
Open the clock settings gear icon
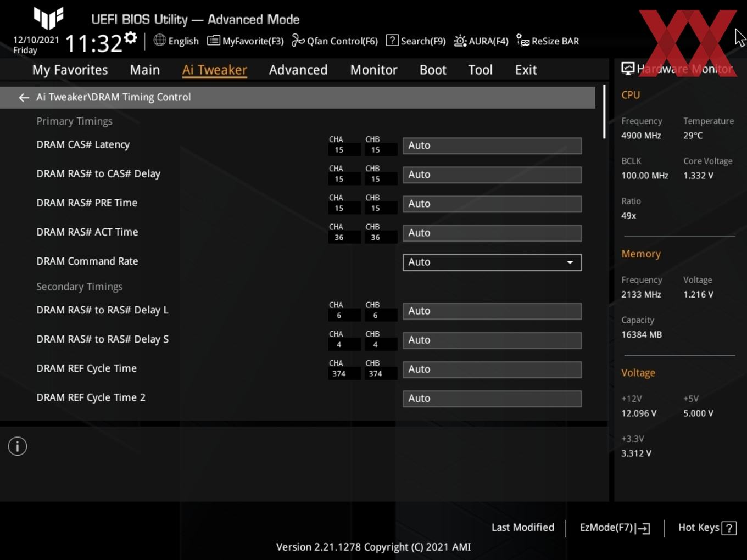[x=131, y=37]
